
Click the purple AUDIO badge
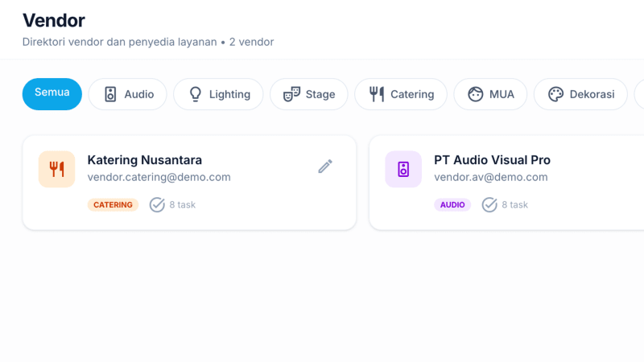coord(452,205)
